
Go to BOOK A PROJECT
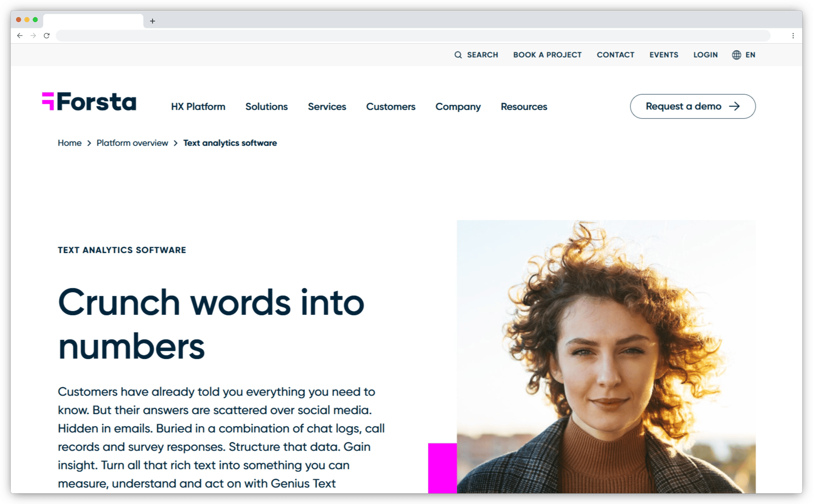tap(547, 55)
